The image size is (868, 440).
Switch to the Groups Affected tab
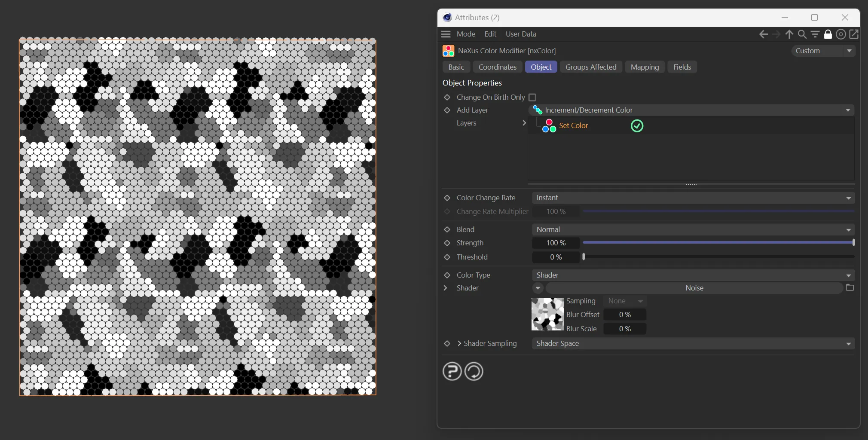(x=590, y=67)
